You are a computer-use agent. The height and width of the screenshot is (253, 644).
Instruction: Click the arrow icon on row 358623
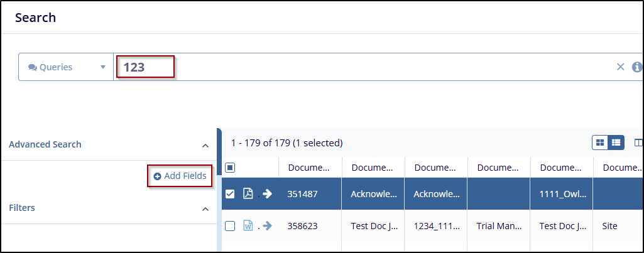267,225
